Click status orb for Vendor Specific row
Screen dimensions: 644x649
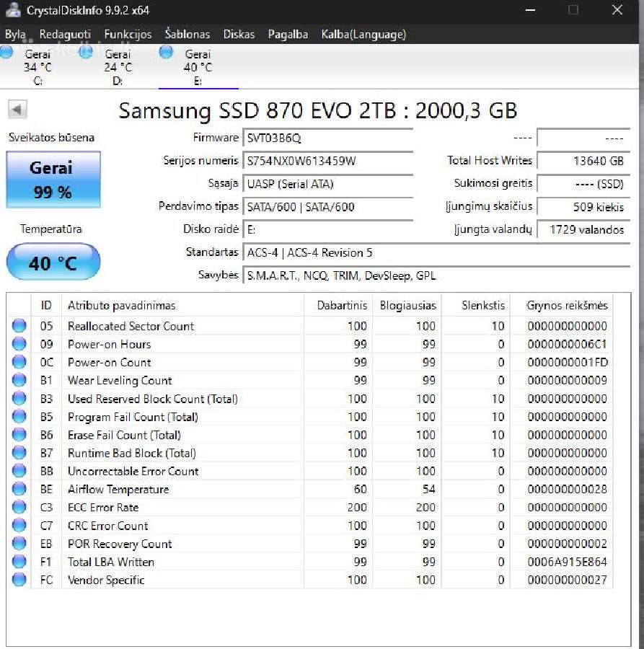(19, 580)
